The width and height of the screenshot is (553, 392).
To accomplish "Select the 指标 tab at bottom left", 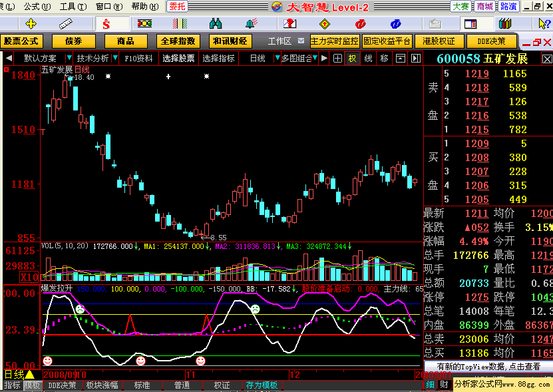I will 13,385.
